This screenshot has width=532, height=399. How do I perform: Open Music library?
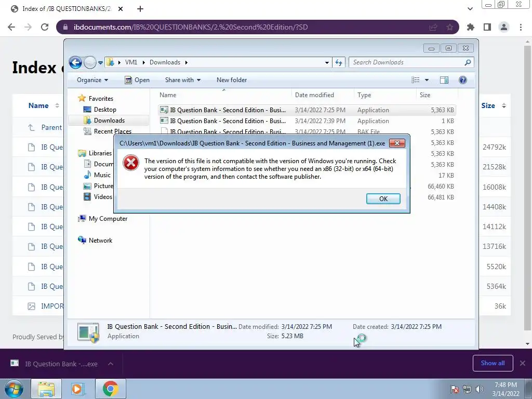[x=97, y=175]
